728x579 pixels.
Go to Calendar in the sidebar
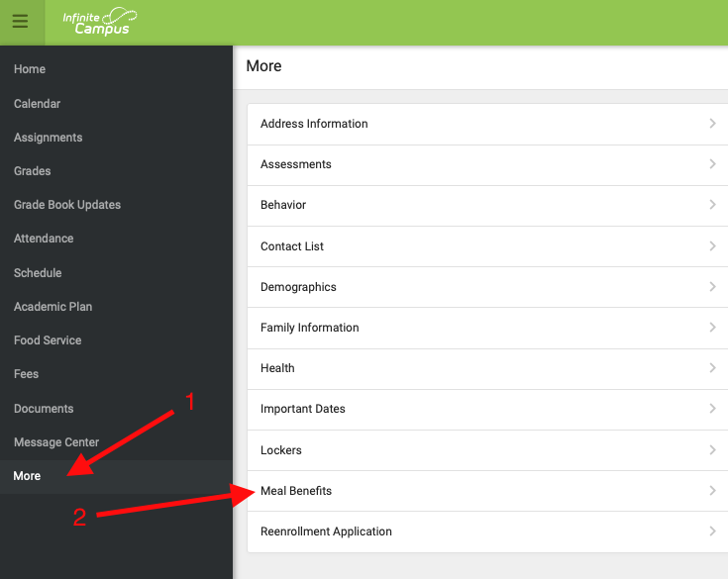pyautogui.click(x=38, y=104)
